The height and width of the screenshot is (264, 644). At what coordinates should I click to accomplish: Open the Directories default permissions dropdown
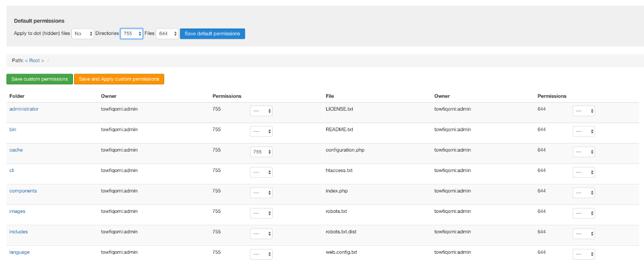tap(131, 34)
